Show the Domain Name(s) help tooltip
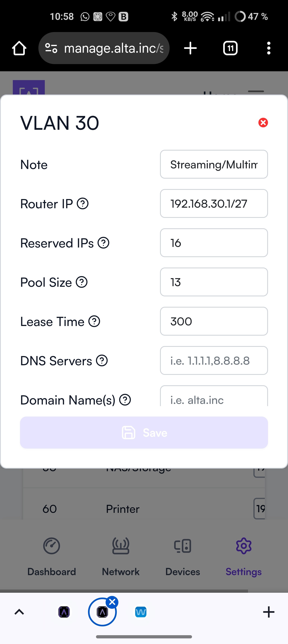 125,400
